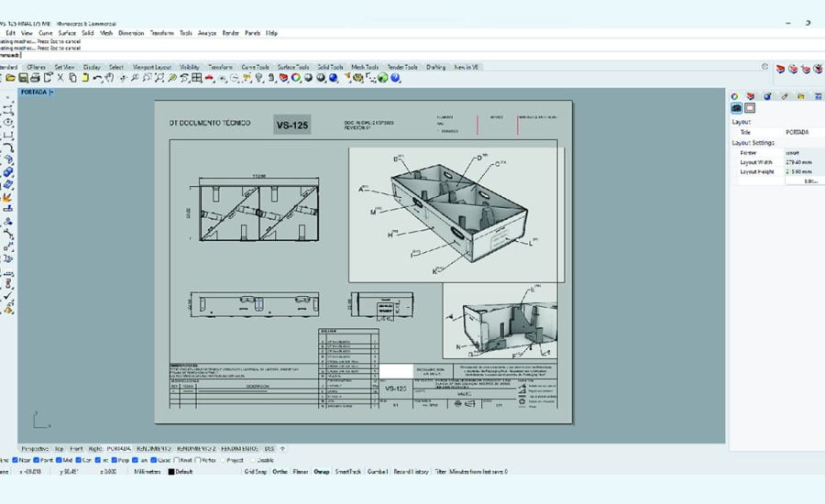The width and height of the screenshot is (825, 504).
Task: Toggle the Near osnap checkbox
Action: click(x=13, y=459)
